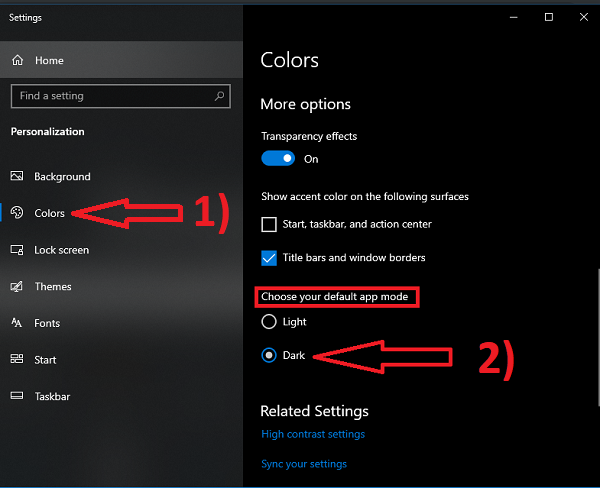Viewport: 600px width, 488px height.
Task: Click the Taskbar icon in sidebar
Action: point(17,395)
